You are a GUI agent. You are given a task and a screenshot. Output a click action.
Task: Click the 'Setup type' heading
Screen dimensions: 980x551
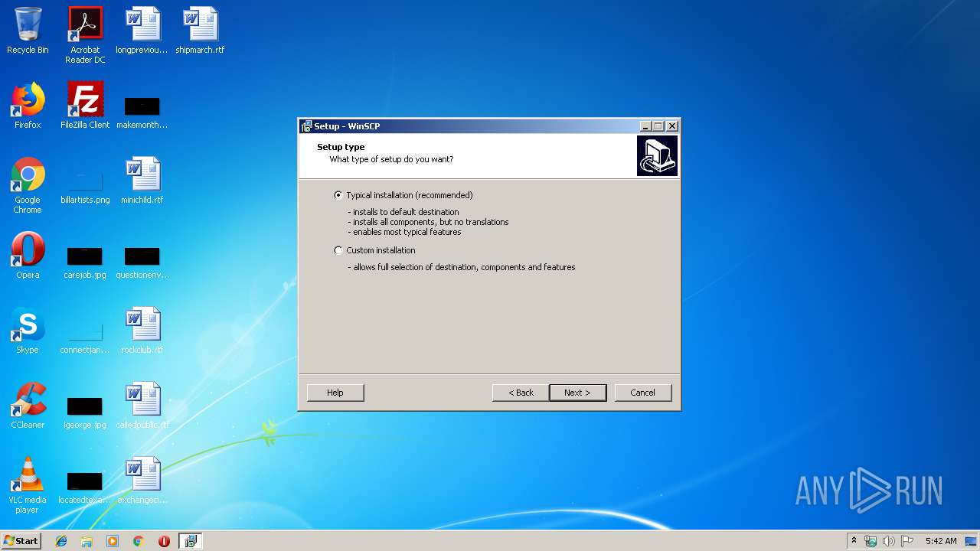pyautogui.click(x=341, y=147)
